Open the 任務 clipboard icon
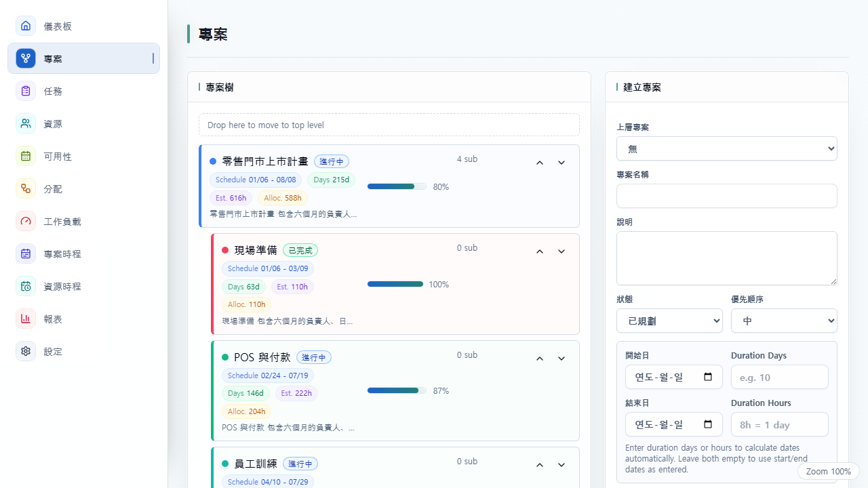Viewport: 868px width, 488px height. point(26,91)
